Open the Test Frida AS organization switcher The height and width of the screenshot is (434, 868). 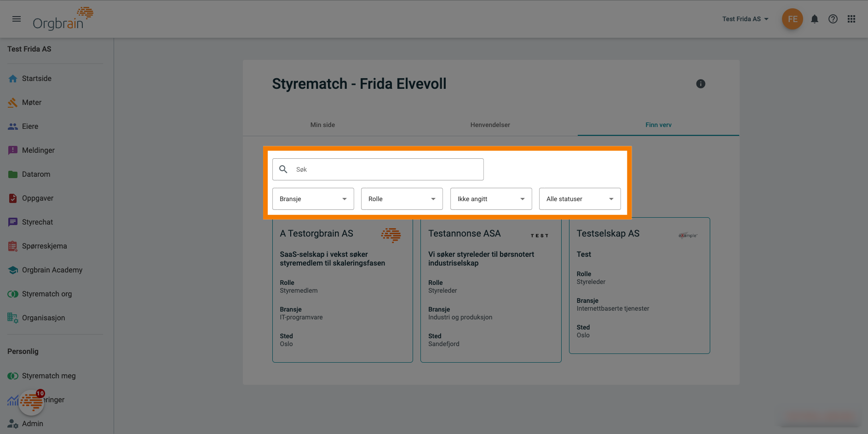tap(745, 19)
